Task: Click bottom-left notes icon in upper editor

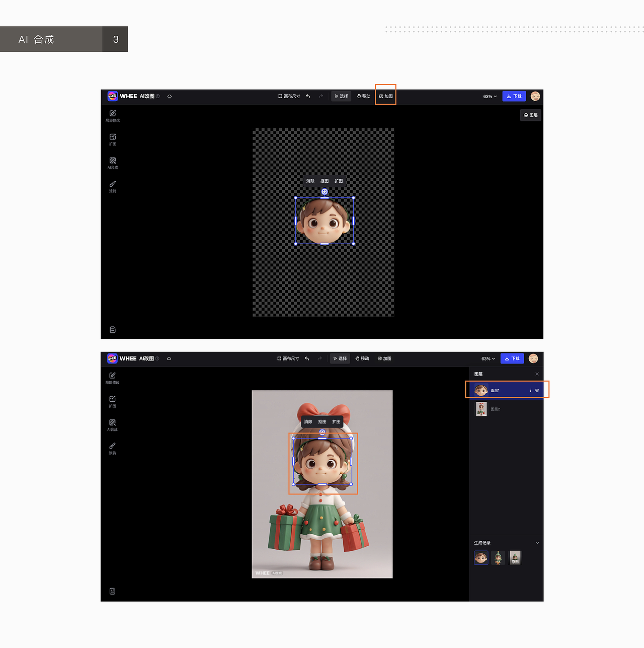Action: coord(113,330)
